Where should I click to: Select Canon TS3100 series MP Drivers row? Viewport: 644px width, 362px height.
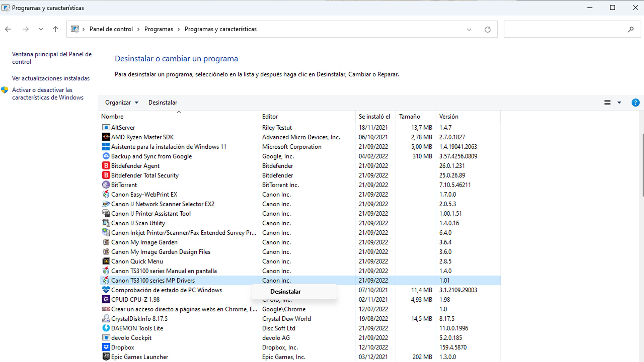[300, 280]
